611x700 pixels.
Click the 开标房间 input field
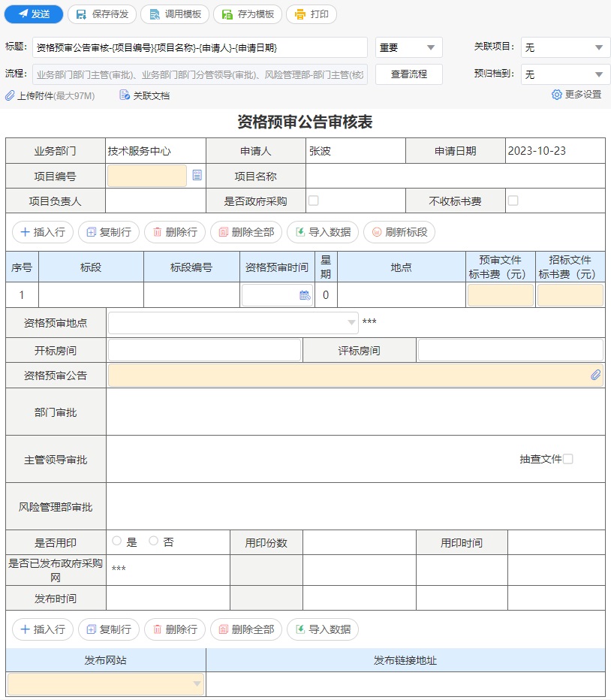[204, 351]
